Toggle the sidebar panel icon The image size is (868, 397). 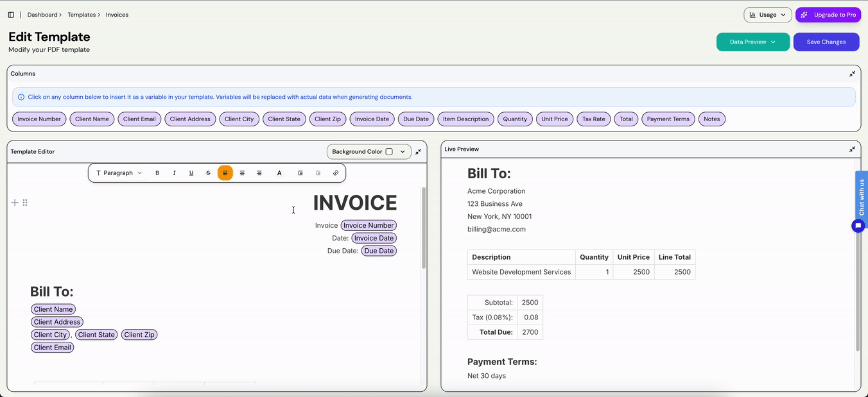(11, 15)
